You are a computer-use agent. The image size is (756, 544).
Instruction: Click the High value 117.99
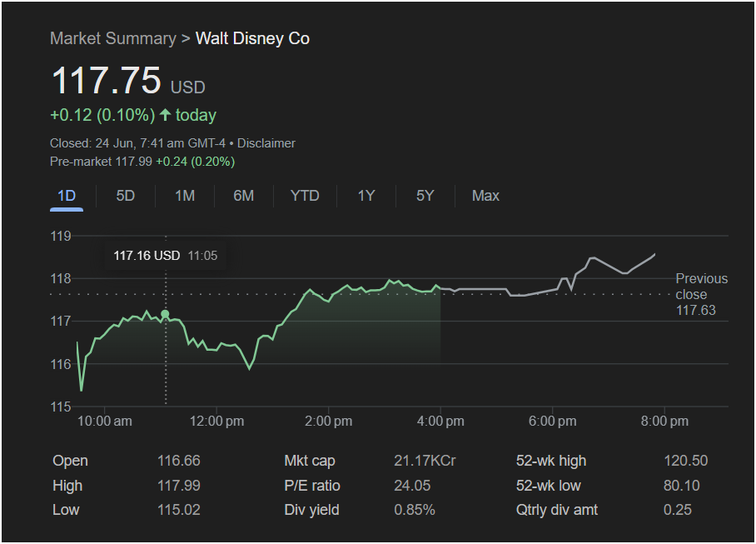[179, 486]
